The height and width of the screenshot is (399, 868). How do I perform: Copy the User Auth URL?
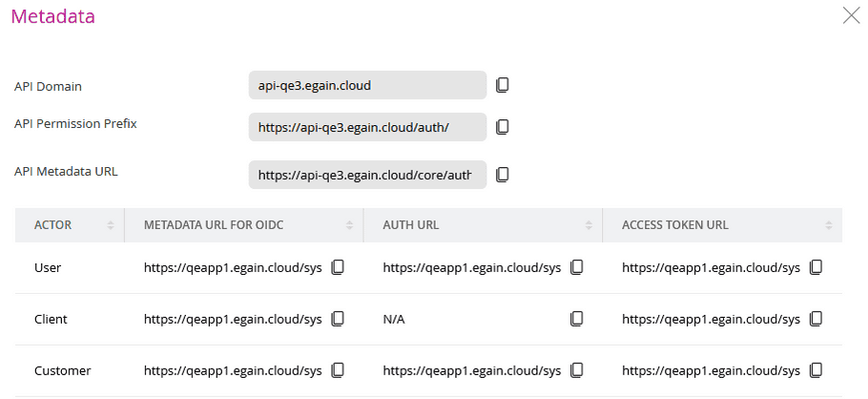(576, 267)
